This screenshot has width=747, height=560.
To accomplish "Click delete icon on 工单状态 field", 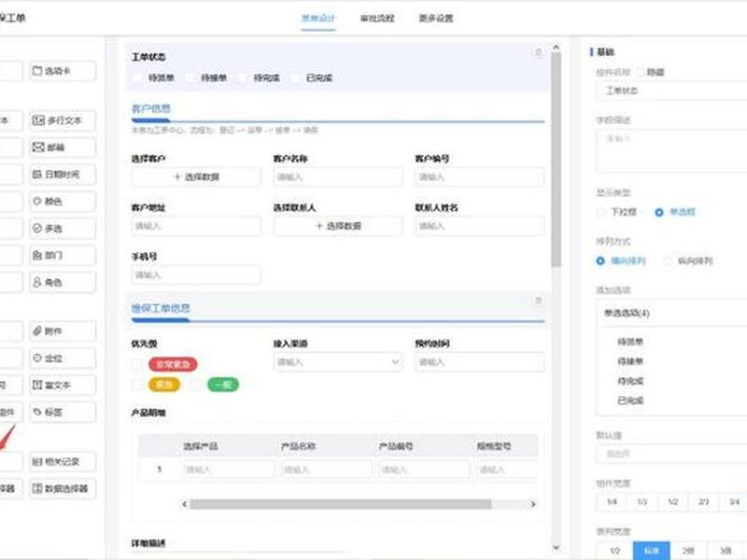I will point(539,52).
